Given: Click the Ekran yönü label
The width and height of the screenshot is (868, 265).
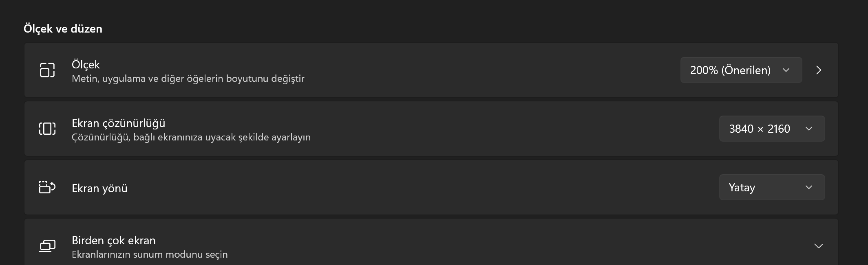Looking at the screenshot, I should coord(99,188).
